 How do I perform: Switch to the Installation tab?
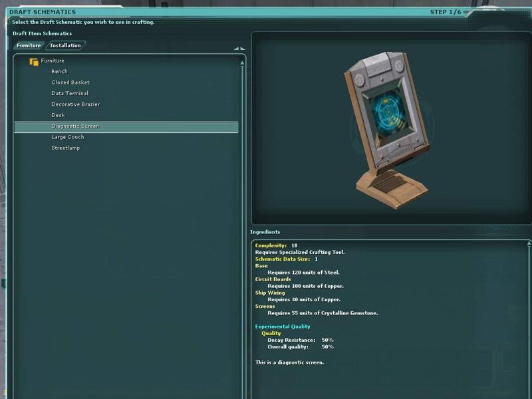65,46
